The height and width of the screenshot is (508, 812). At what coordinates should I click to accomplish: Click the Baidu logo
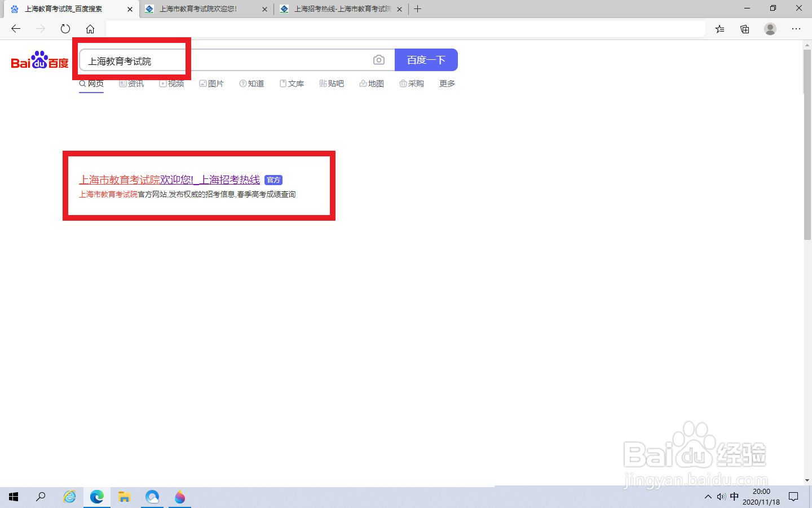39,60
